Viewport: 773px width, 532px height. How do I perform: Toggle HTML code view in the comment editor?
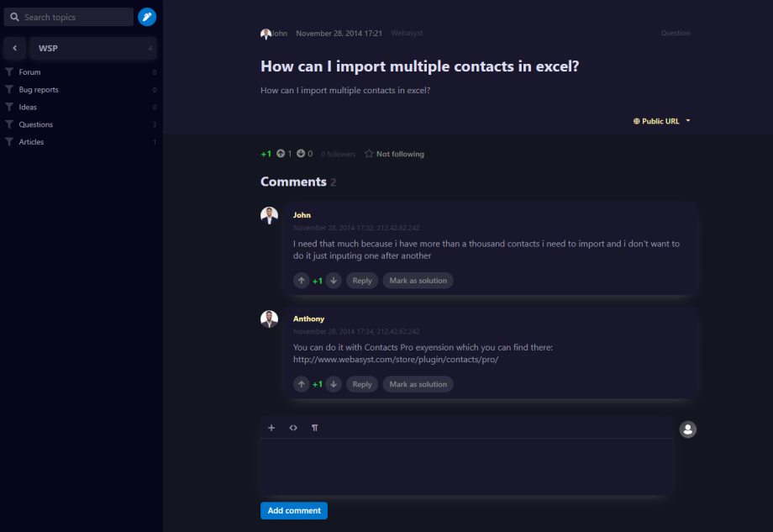[x=293, y=428]
